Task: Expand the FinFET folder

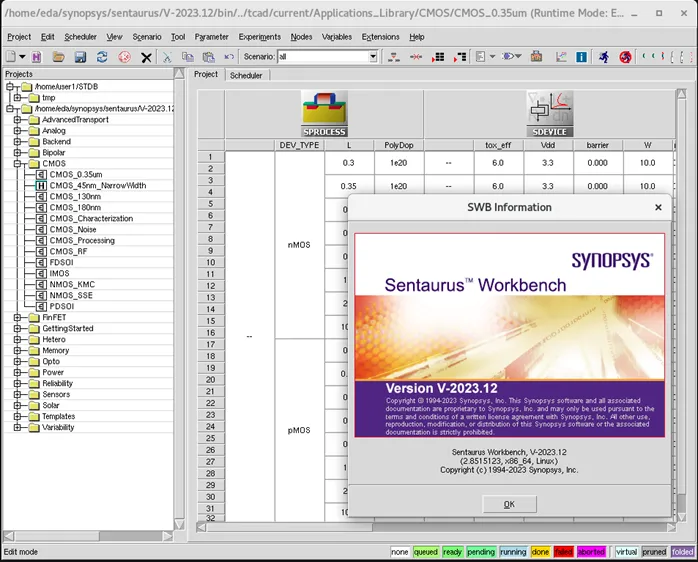Action: click(17, 317)
